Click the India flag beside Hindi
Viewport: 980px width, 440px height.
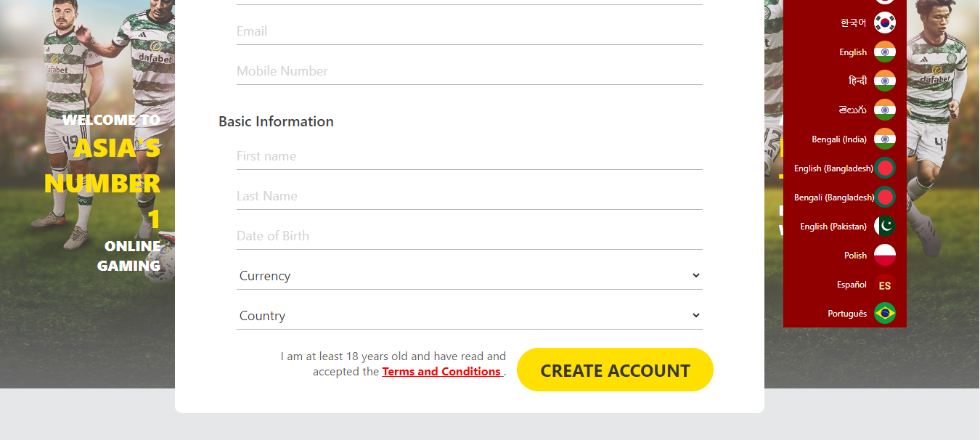point(884,81)
